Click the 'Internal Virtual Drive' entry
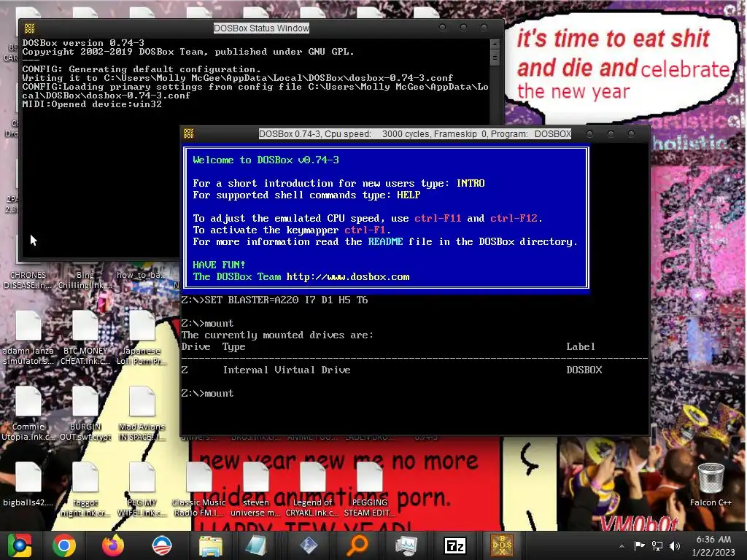The width and height of the screenshot is (747, 560). (x=287, y=370)
